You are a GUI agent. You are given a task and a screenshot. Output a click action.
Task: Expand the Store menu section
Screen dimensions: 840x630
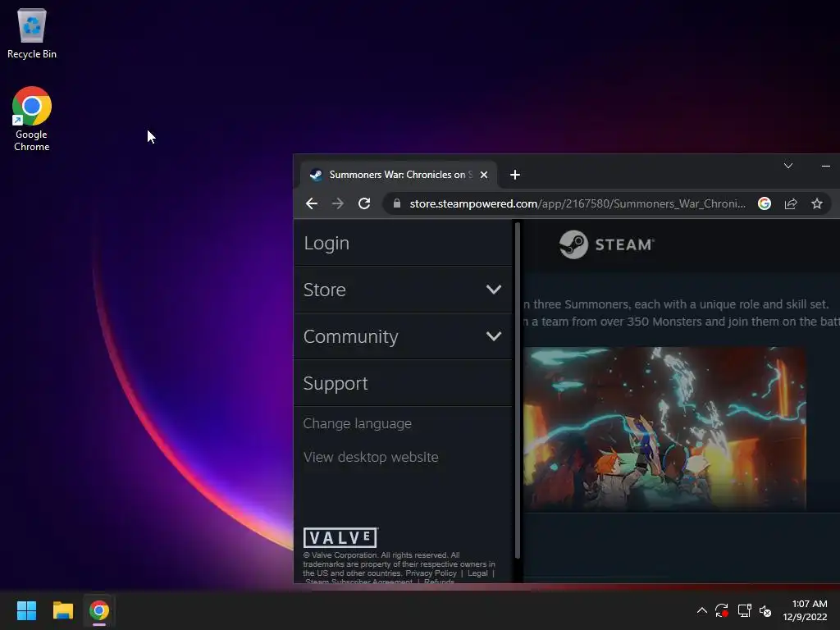(403, 290)
